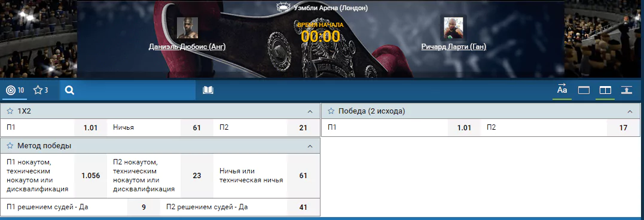Collapse the Победа (2 исхода) section
Image resolution: width=644 pixels, height=220 pixels.
pyautogui.click(x=630, y=111)
